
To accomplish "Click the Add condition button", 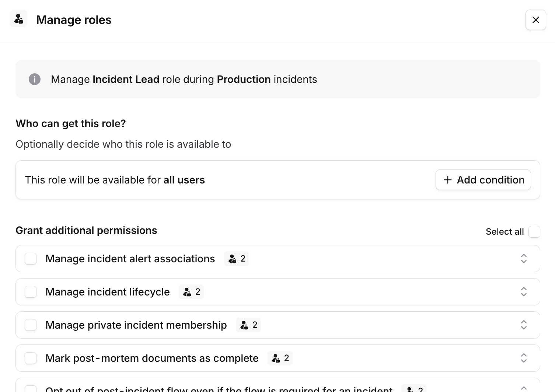I will point(483,180).
